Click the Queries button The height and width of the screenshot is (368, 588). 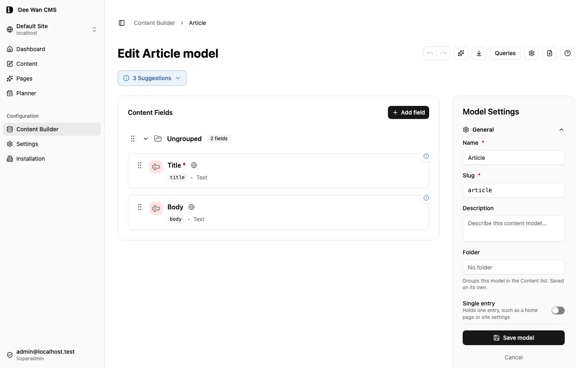[x=505, y=53]
